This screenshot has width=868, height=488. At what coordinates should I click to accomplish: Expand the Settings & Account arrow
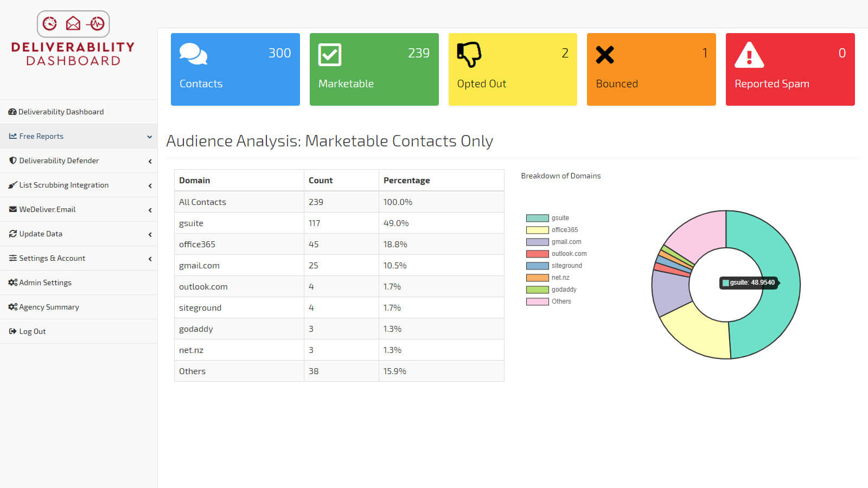(150, 259)
